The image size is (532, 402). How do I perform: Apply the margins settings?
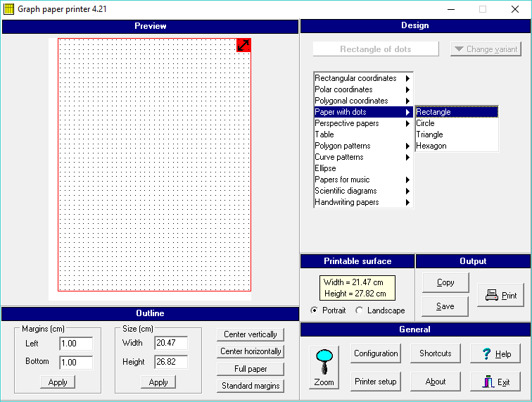click(x=58, y=382)
